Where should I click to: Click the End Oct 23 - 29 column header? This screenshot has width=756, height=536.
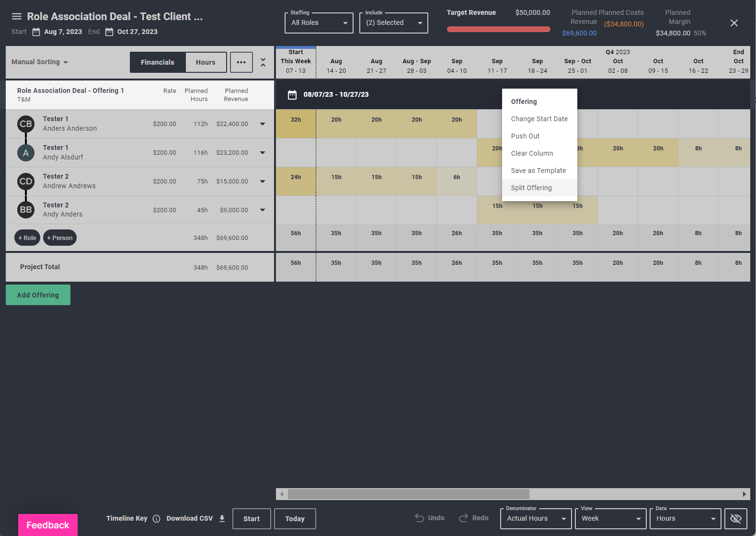tap(738, 62)
